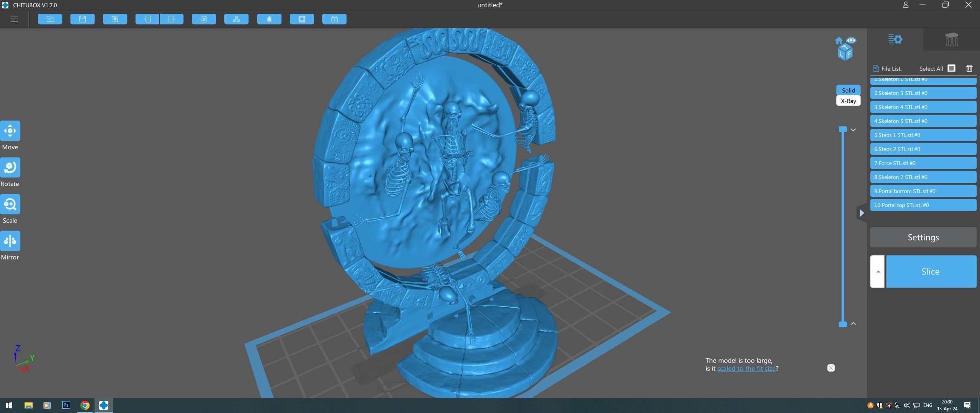Select 10.Portal top STL.stl in file list

point(923,205)
